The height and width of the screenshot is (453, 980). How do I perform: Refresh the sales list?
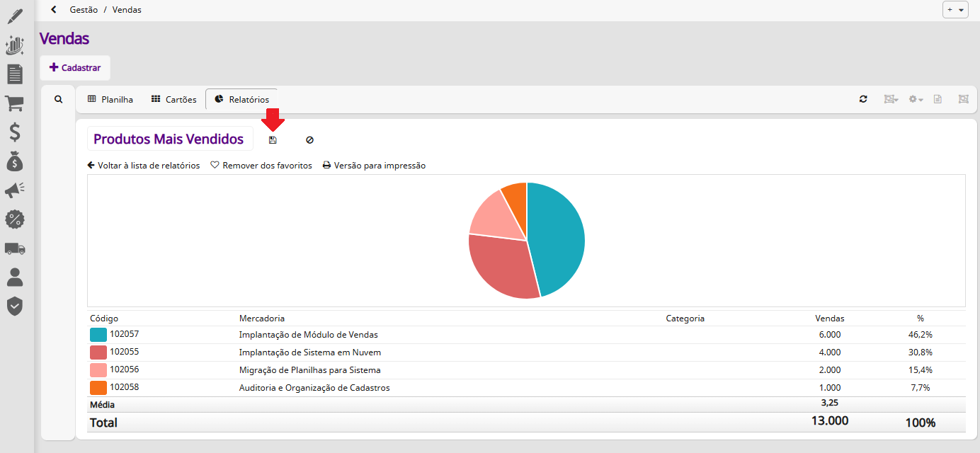[x=863, y=99]
